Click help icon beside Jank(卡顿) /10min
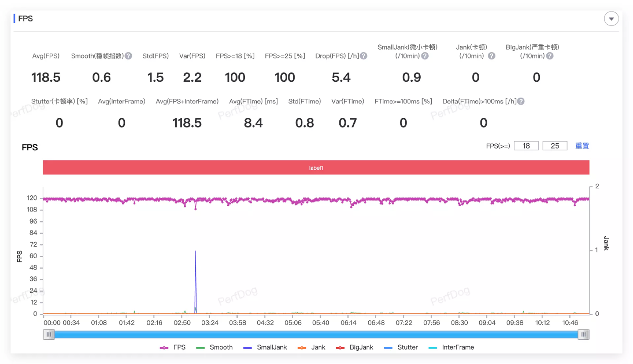The width and height of the screenshot is (633, 364). 491,56
